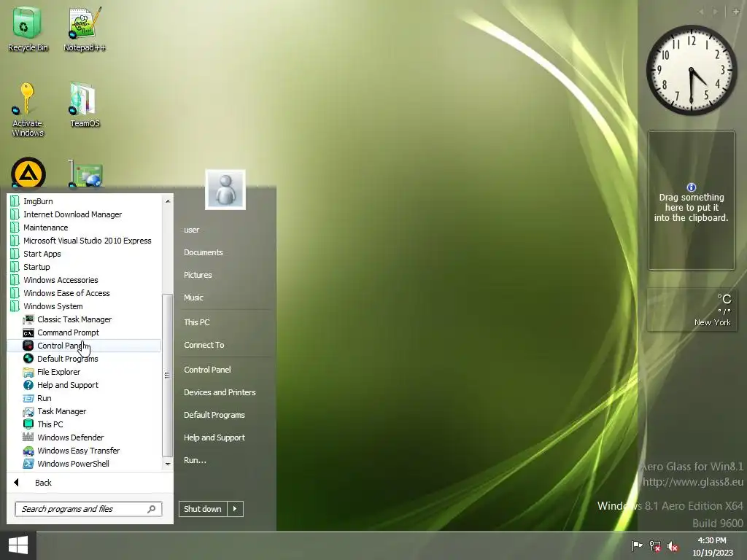The height and width of the screenshot is (560, 747).
Task: Open This PC in the programs list
Action: (50, 424)
